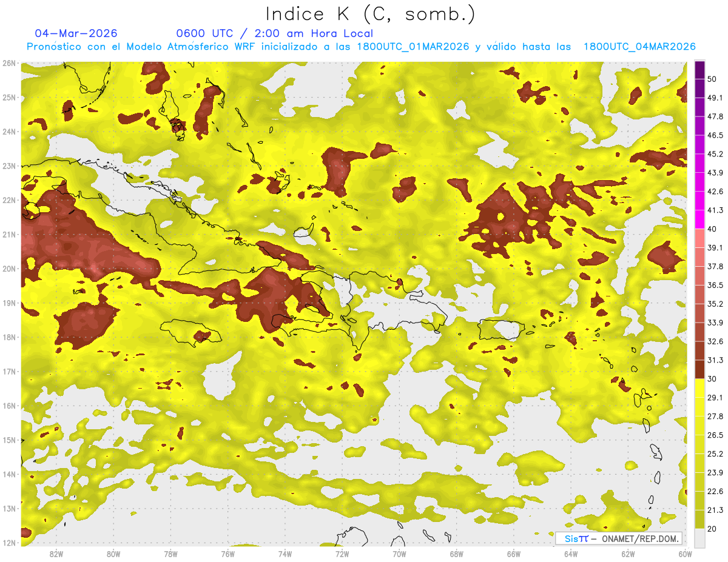
Task: Click the colorbar value "26.5"
Action: click(715, 435)
